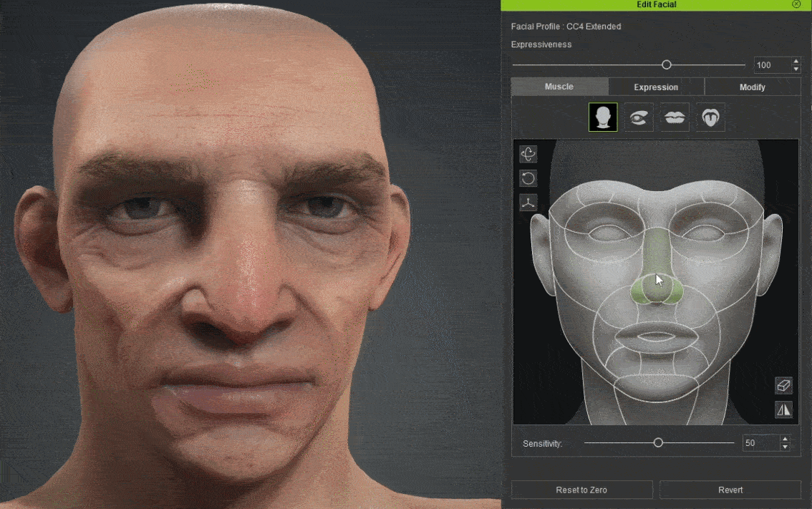Screen dimensions: 812x509
Task: Select the lips muscle icon
Action: coord(675,117)
